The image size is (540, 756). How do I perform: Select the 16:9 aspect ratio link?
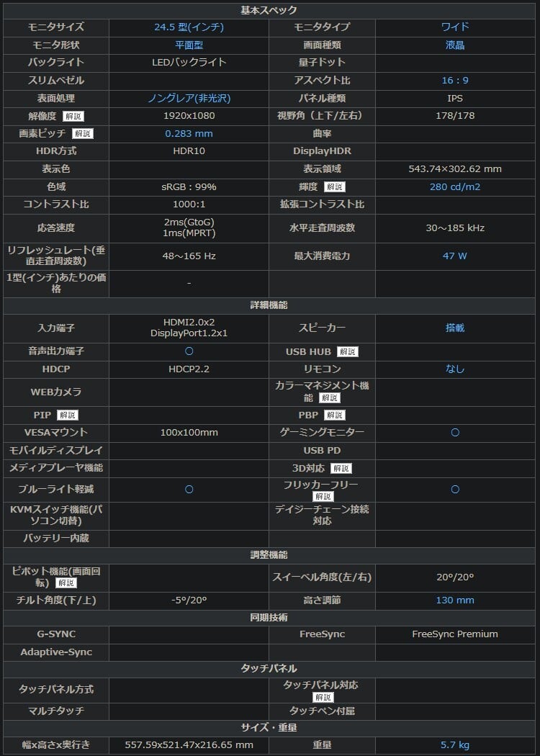[x=455, y=81]
